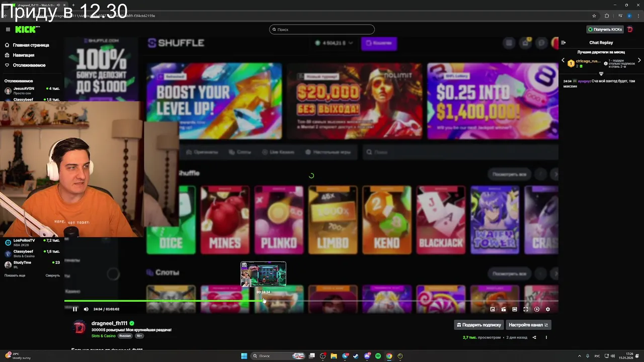644x362 pixels.
Task: Open the dragneel_fh111 channel avatar
Action: pos(80,328)
